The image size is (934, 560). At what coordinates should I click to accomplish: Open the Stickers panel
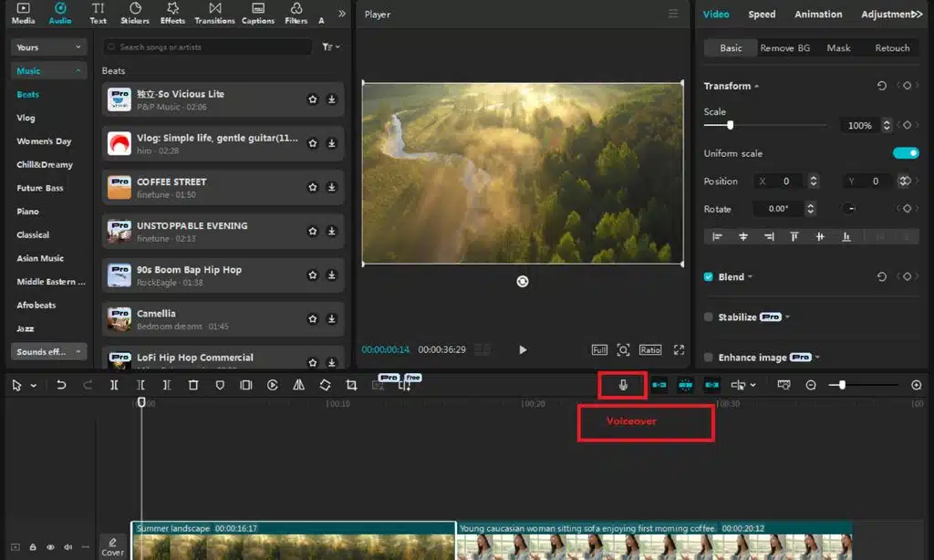(135, 14)
